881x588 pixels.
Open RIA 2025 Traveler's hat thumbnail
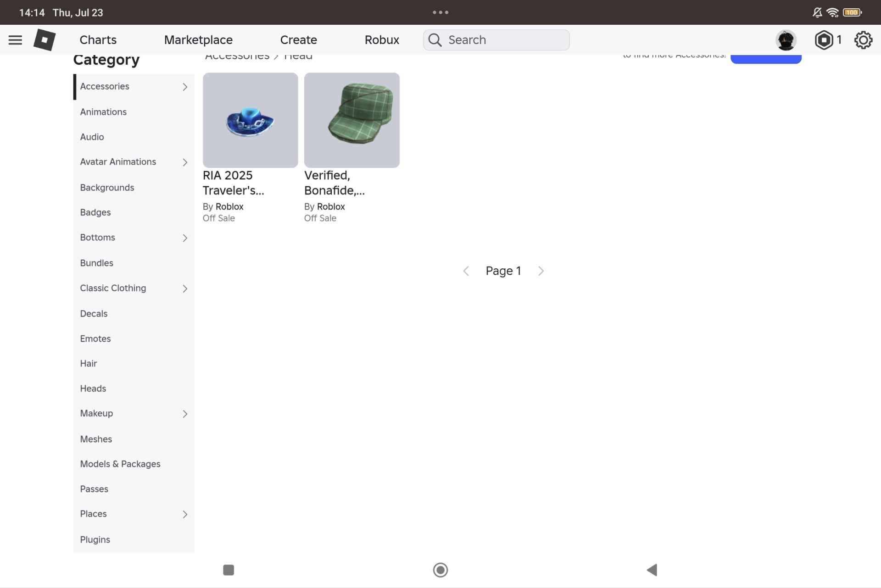[x=251, y=120]
